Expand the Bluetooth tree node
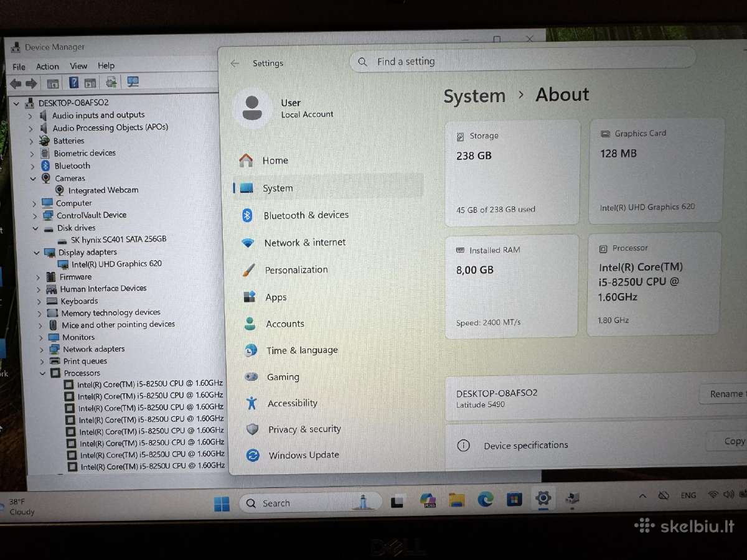Viewport: 747px width, 560px height. 32,167
